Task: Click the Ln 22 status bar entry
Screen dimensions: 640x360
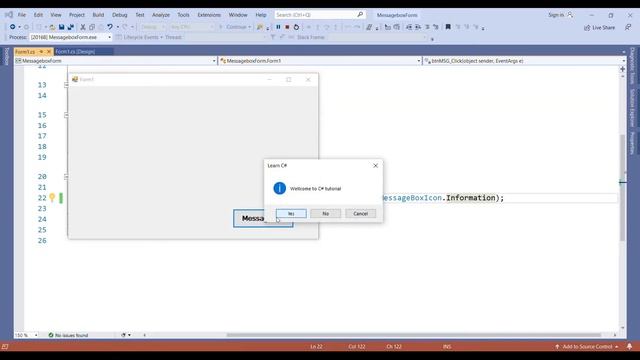Action: 316,347
